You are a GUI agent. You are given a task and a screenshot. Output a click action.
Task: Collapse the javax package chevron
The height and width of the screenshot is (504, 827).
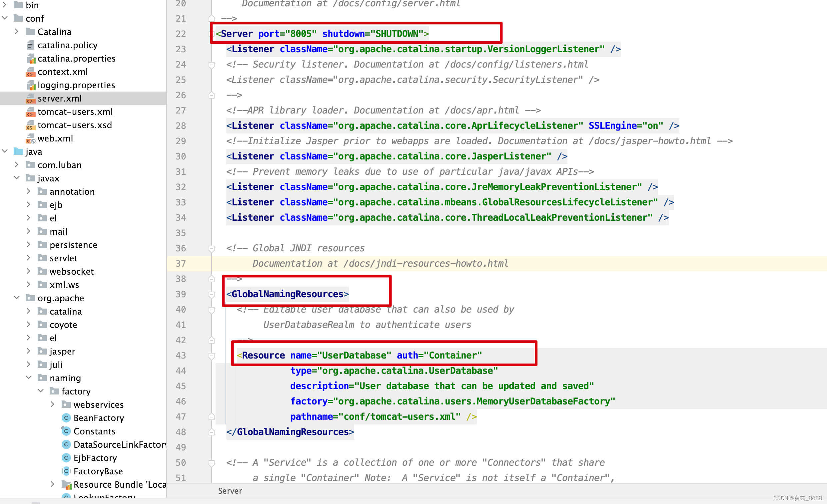point(17,178)
